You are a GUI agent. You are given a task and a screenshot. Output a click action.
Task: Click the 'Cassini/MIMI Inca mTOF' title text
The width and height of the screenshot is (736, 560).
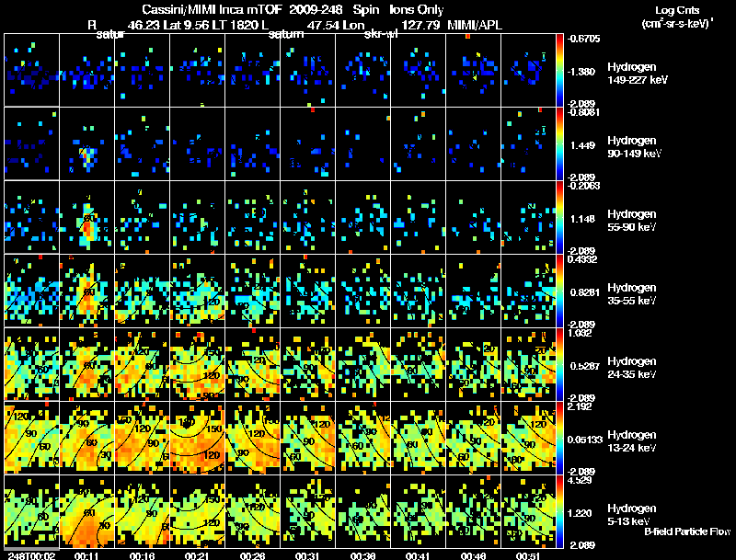pos(212,9)
